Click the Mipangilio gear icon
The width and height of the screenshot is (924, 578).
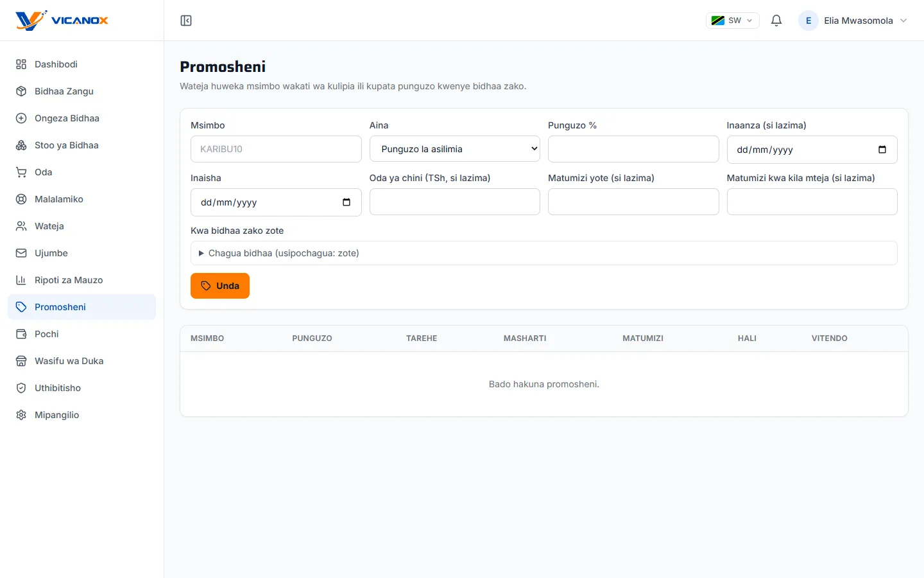coord(21,415)
